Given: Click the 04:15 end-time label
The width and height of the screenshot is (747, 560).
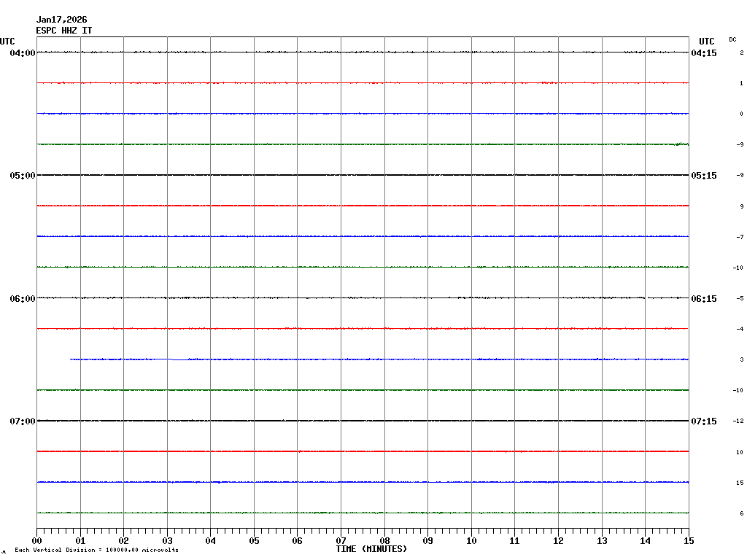Looking at the screenshot, I should pos(704,53).
